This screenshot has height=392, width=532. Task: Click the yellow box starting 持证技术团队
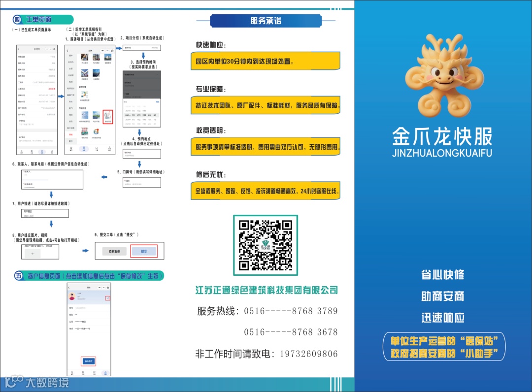pyautogui.click(x=266, y=105)
